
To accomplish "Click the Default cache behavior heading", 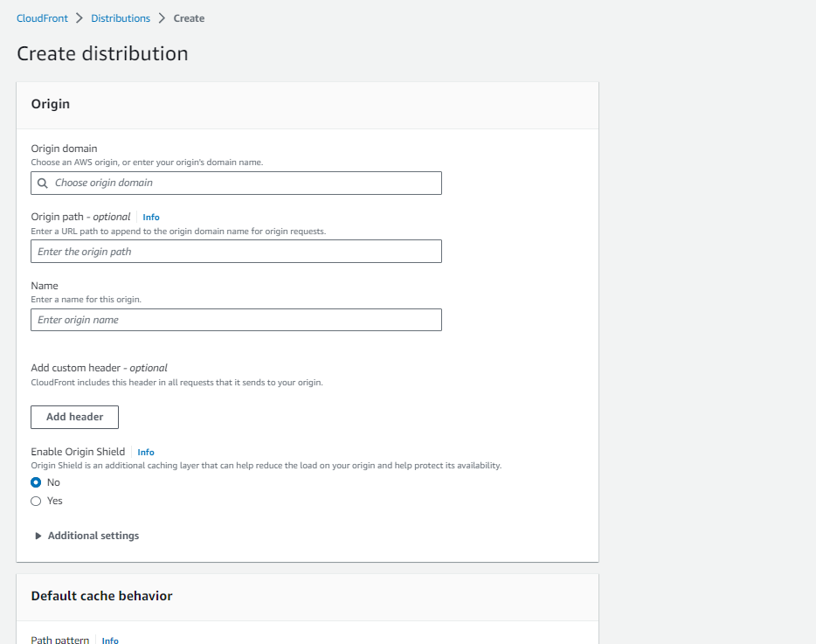I will coord(101,596).
